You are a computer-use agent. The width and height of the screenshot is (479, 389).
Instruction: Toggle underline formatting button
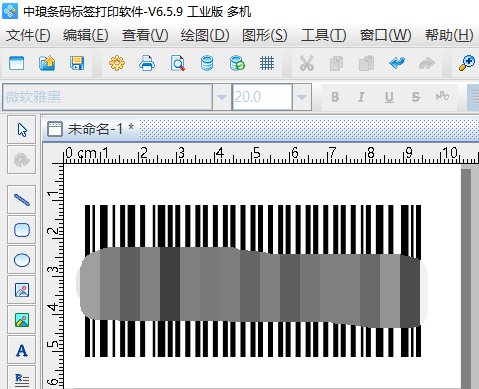(x=389, y=97)
